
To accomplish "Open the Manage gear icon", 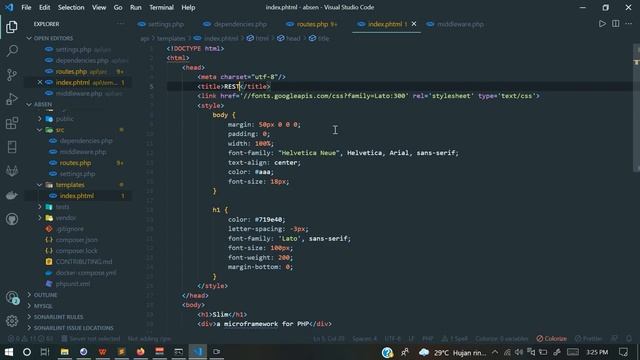I will pos(12,321).
